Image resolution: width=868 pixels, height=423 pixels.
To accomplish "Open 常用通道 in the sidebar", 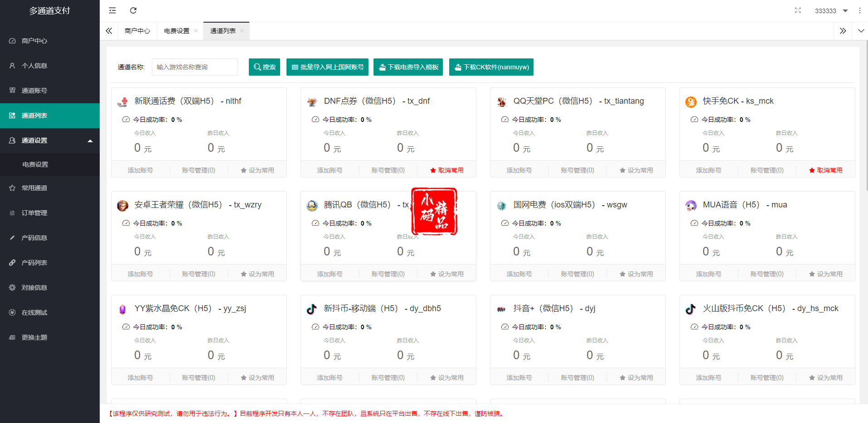I will coord(50,188).
